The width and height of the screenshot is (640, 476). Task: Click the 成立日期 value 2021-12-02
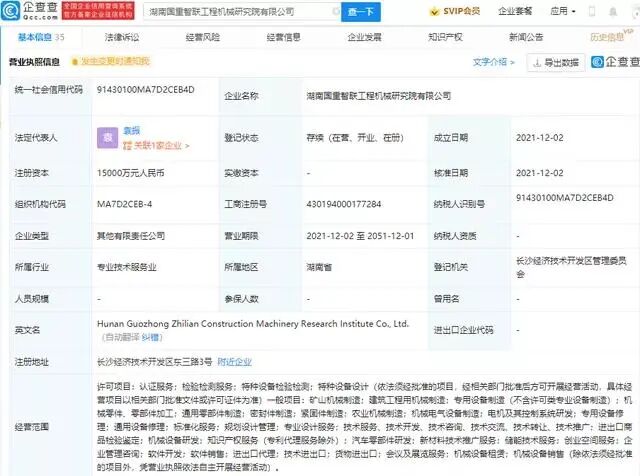pyautogui.click(x=539, y=138)
